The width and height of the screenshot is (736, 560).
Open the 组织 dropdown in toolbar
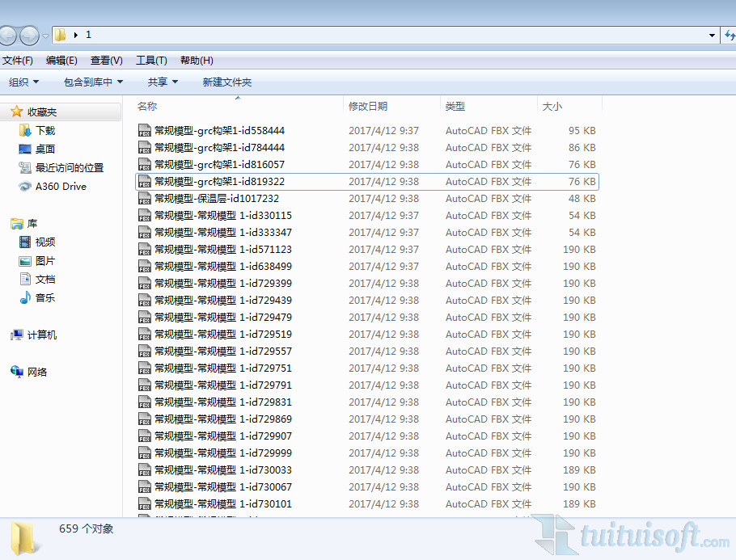(23, 82)
